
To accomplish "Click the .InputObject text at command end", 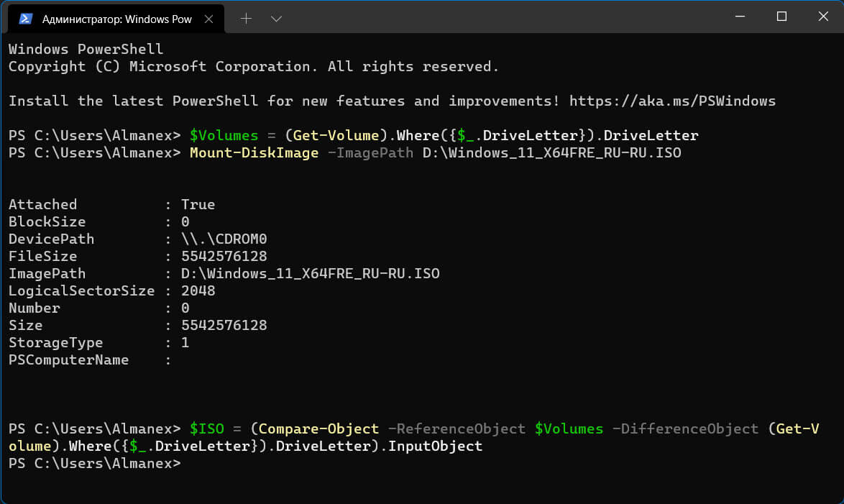I will (431, 446).
